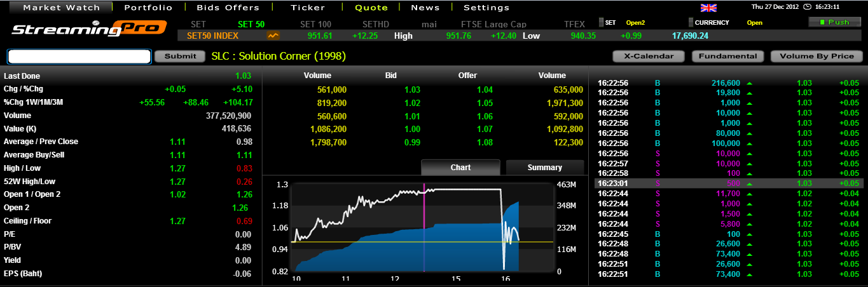The height and width of the screenshot is (287, 868).
Task: Click the EPS (Baht) value -0.06
Action: point(242,274)
